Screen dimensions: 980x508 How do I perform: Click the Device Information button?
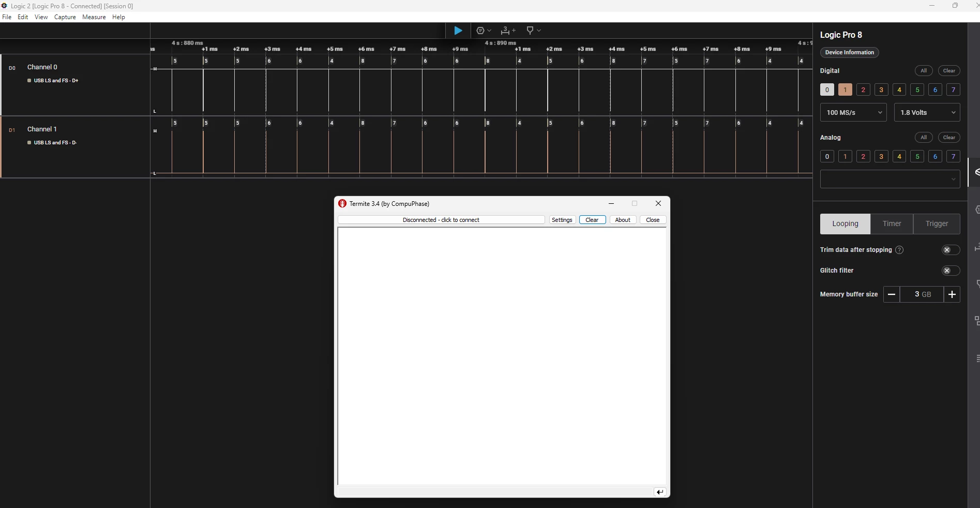pos(849,52)
